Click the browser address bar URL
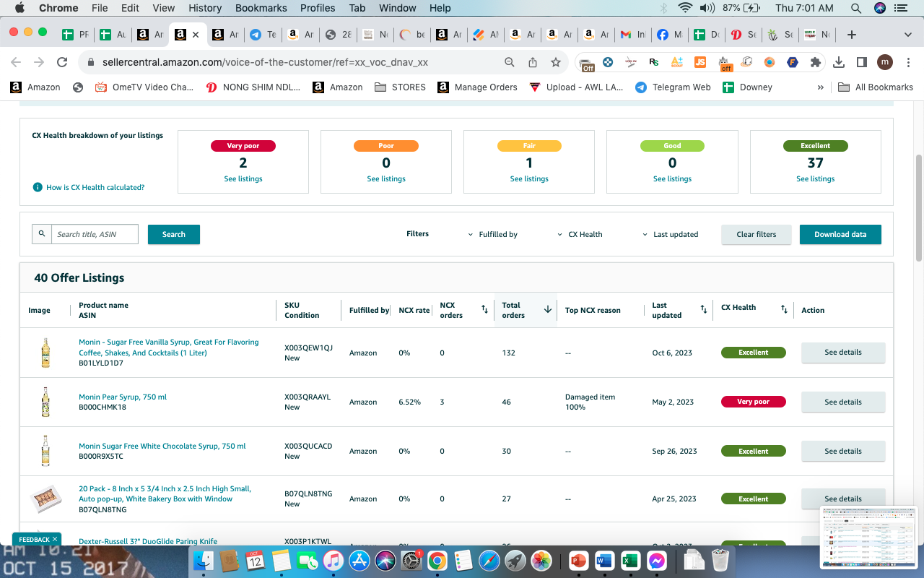This screenshot has height=578, width=924. tap(265, 62)
